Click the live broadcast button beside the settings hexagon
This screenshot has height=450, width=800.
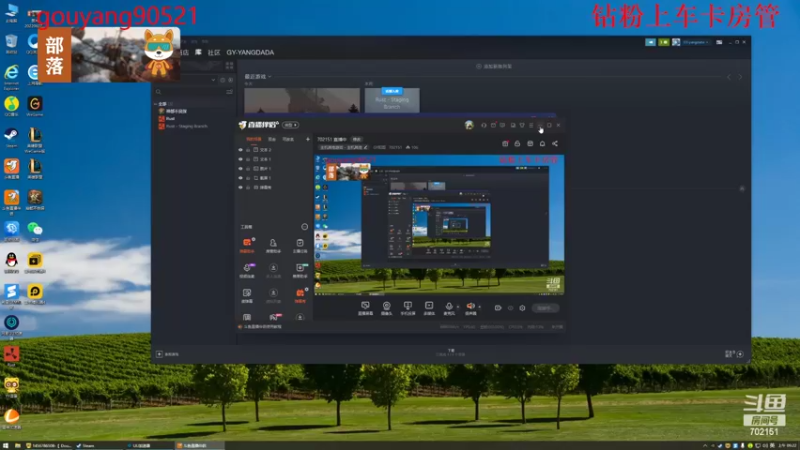tap(545, 308)
